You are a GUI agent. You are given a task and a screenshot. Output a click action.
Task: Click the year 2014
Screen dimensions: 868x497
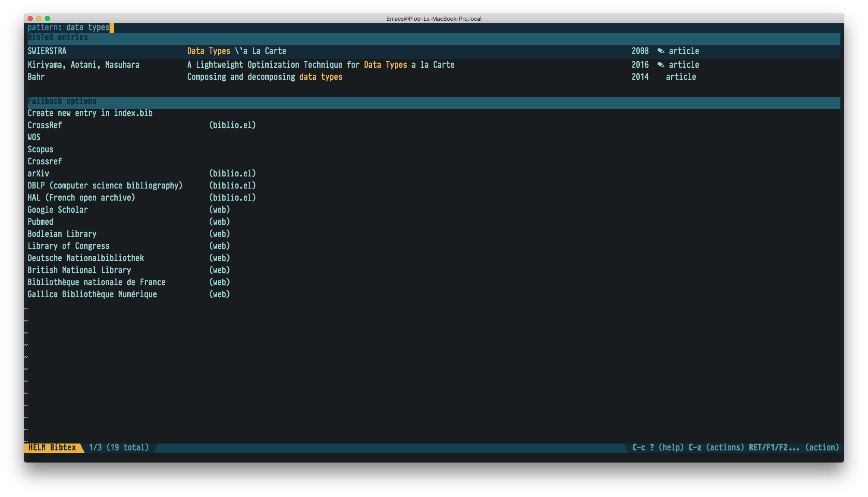[640, 77]
